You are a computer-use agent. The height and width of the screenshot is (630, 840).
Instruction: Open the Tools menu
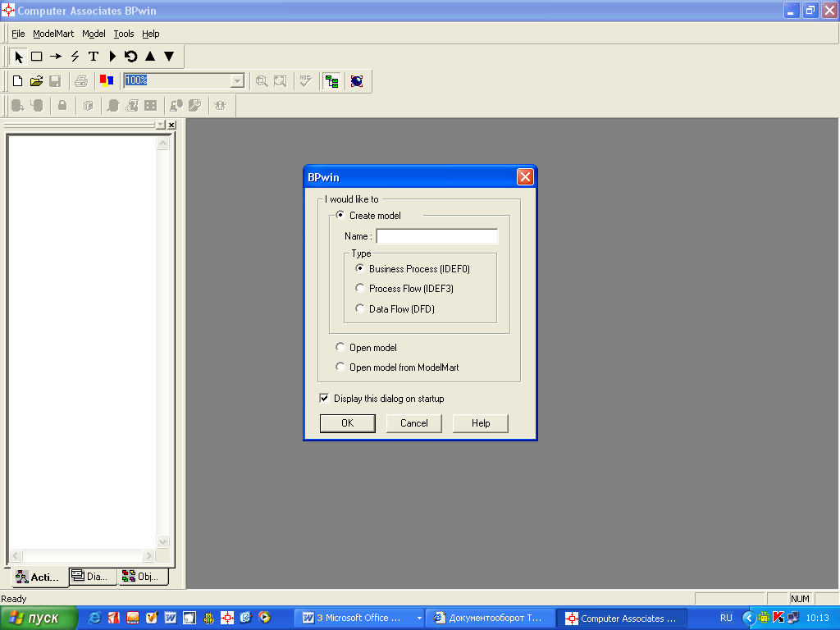(x=124, y=34)
